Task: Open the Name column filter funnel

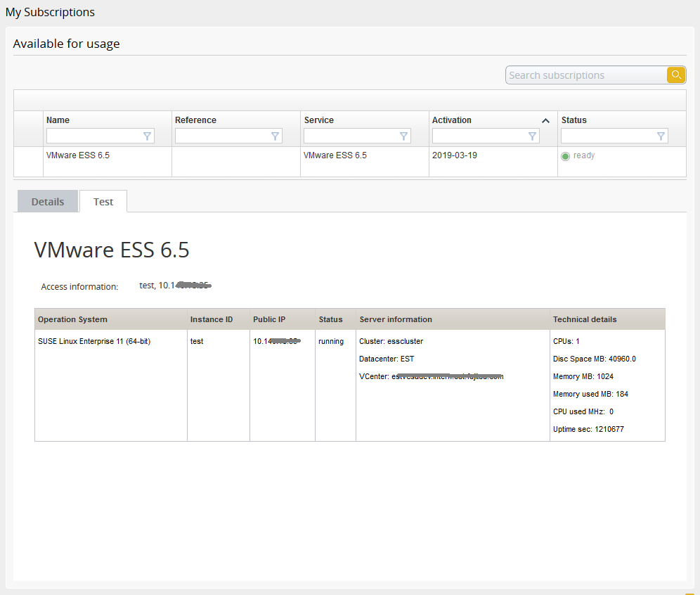Action: 147,136
